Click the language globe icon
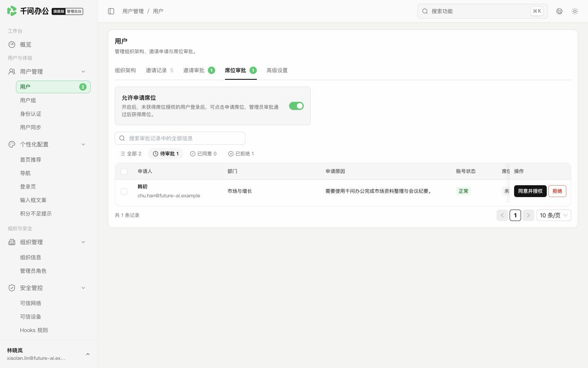The image size is (588, 368). (x=559, y=11)
